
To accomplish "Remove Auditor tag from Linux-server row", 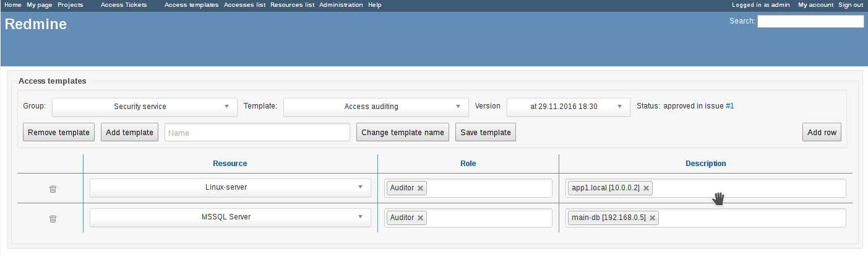I will (421, 188).
